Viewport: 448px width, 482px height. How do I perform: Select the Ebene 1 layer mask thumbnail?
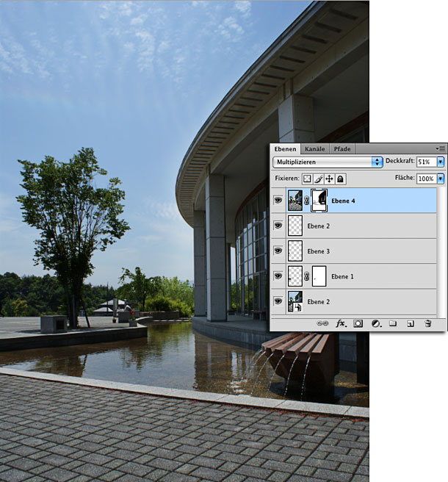coord(319,276)
